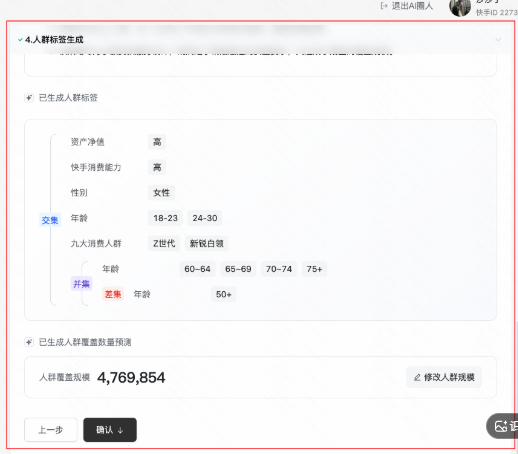Screen dimensions: 518x454
Task: Click the 资产净值 label
Action: 87,142
